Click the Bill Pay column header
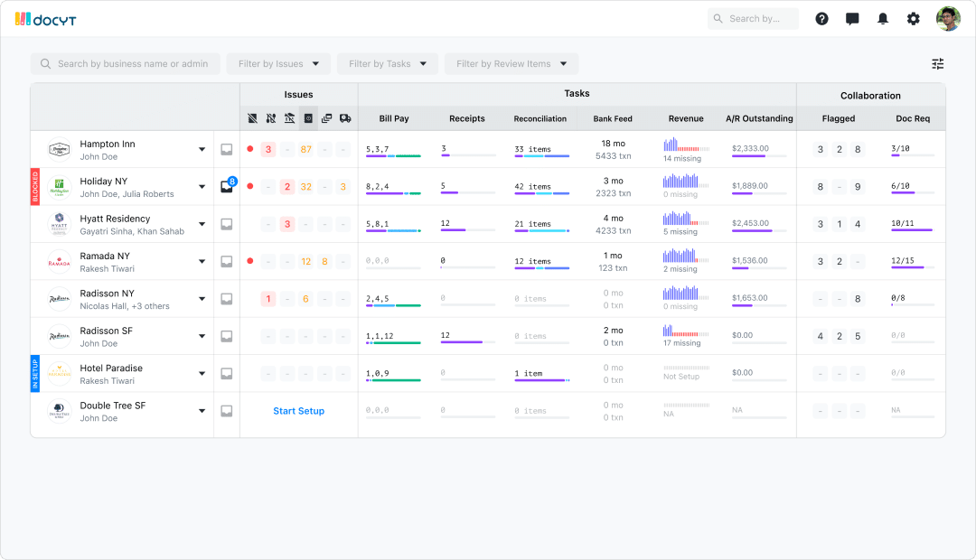Image resolution: width=976 pixels, height=560 pixels. tap(394, 118)
